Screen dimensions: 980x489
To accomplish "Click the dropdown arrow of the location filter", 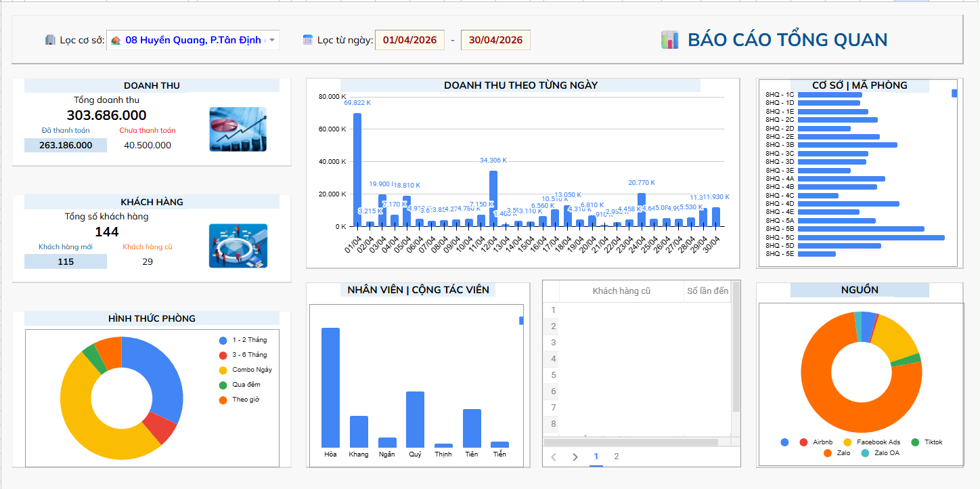I will point(272,41).
